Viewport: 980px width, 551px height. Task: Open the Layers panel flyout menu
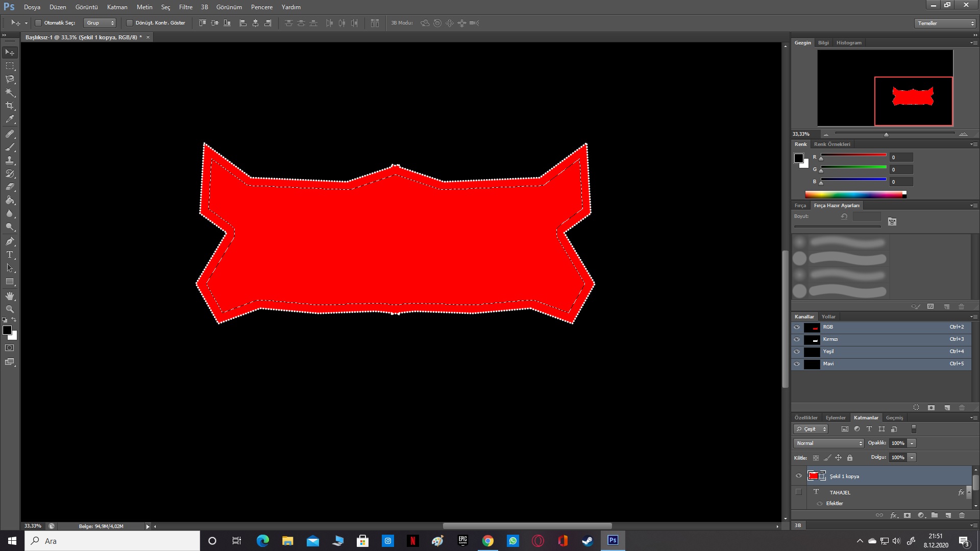(974, 418)
